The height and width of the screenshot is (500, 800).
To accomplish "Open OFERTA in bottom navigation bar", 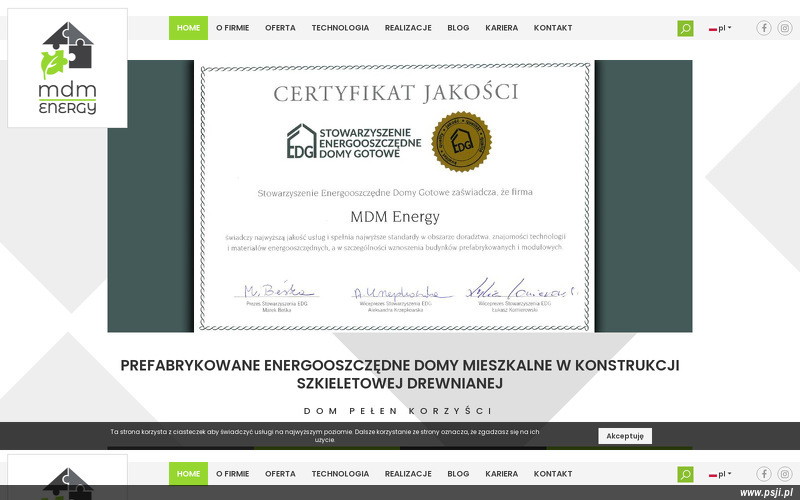I will coord(280,473).
